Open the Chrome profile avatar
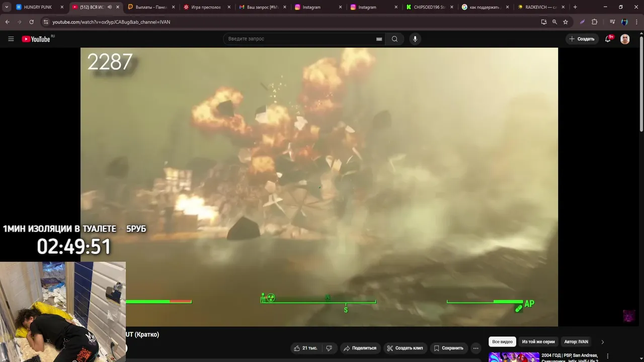The image size is (644, 362). 624,22
